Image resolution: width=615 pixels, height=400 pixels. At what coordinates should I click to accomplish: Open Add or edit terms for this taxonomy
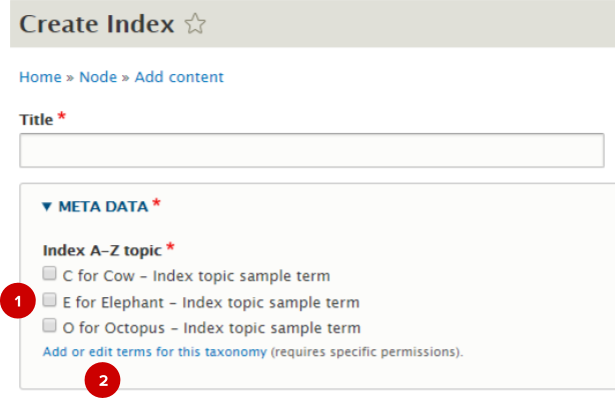pyautogui.click(x=154, y=352)
